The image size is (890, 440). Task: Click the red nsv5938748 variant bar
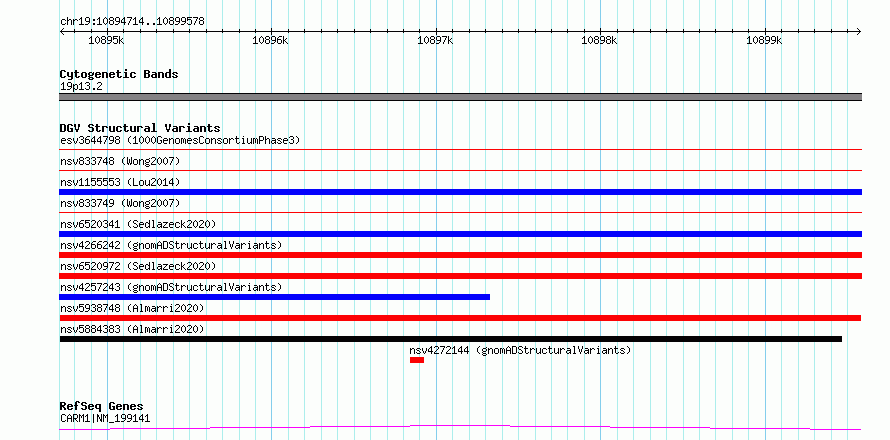pos(460,318)
